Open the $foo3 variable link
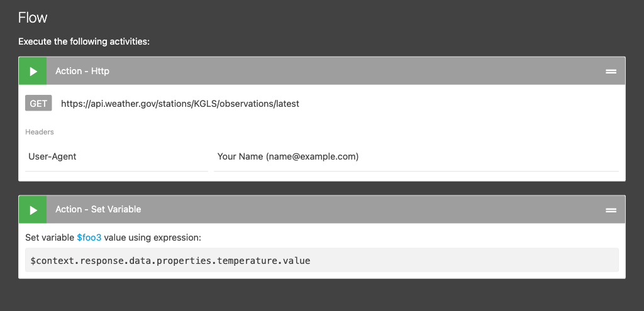This screenshot has height=311, width=644. pos(89,238)
